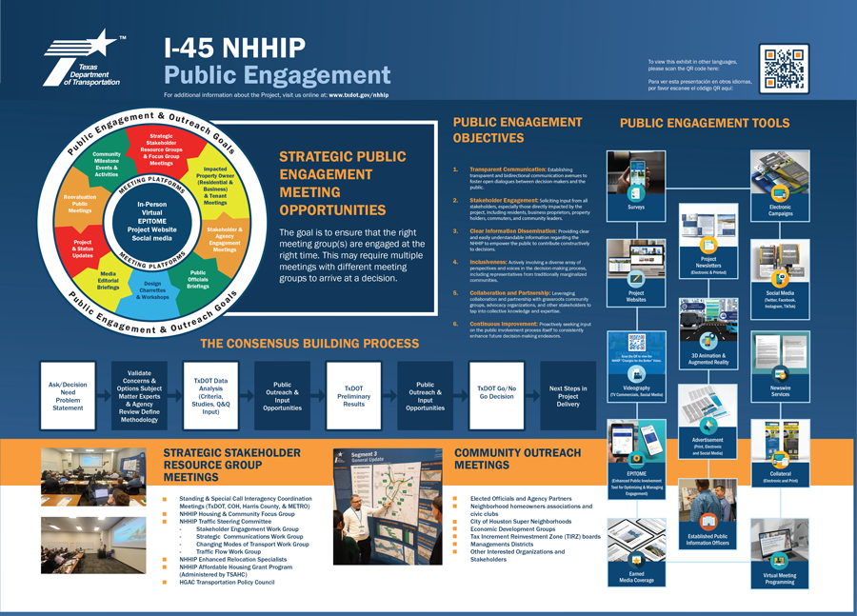This screenshot has width=857, height=616.
Task: Click "HGAC Transportation Policy Council" bullet
Action: coord(227,583)
